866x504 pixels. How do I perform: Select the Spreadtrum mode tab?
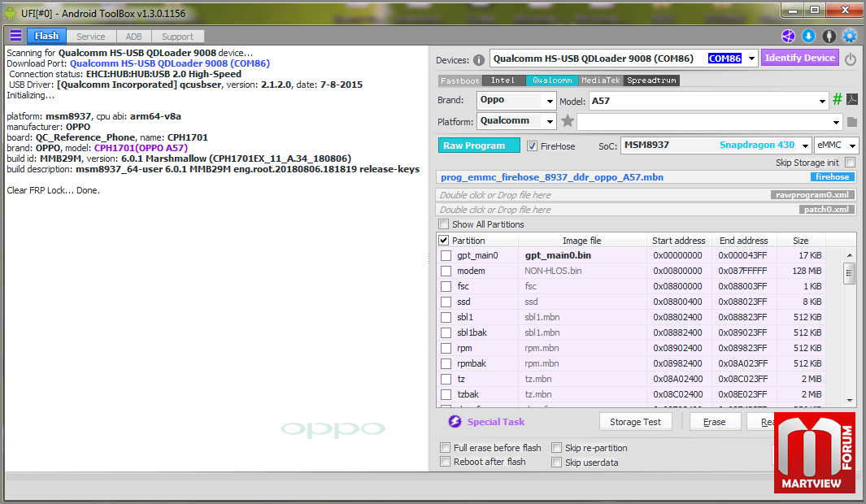pyautogui.click(x=651, y=80)
